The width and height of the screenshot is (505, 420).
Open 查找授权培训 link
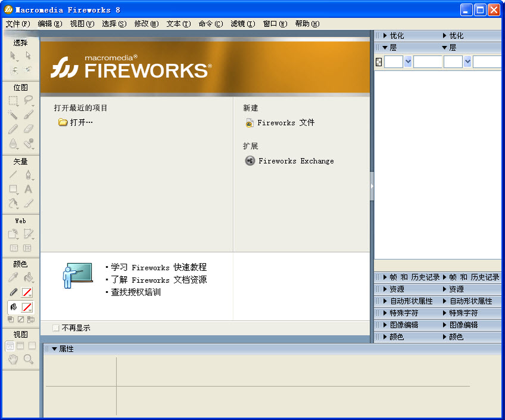[136, 292]
